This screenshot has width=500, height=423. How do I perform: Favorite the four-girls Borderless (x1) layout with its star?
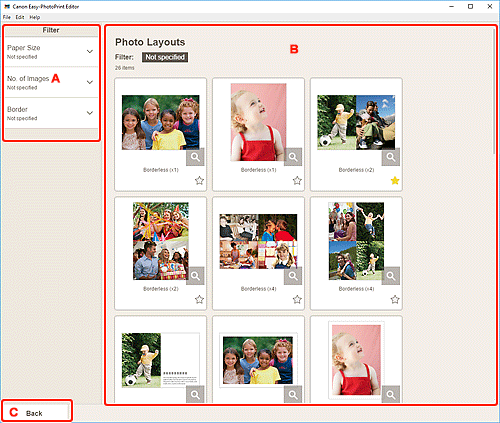(x=199, y=181)
